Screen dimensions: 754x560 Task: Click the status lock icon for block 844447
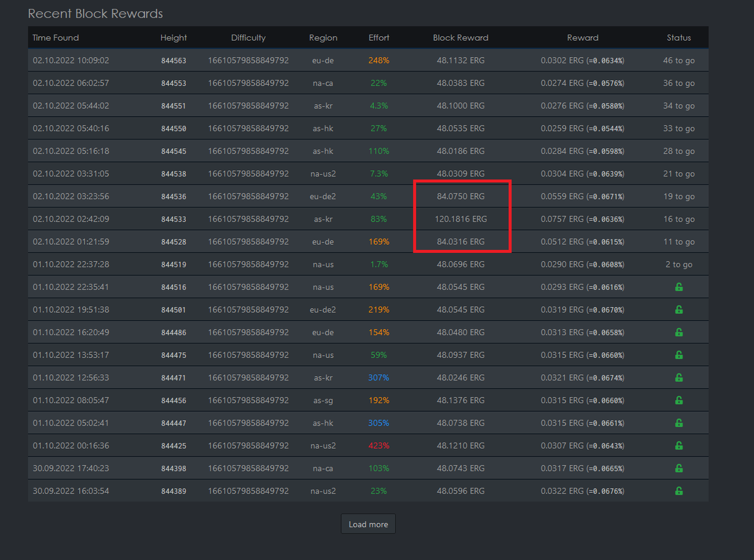679,423
